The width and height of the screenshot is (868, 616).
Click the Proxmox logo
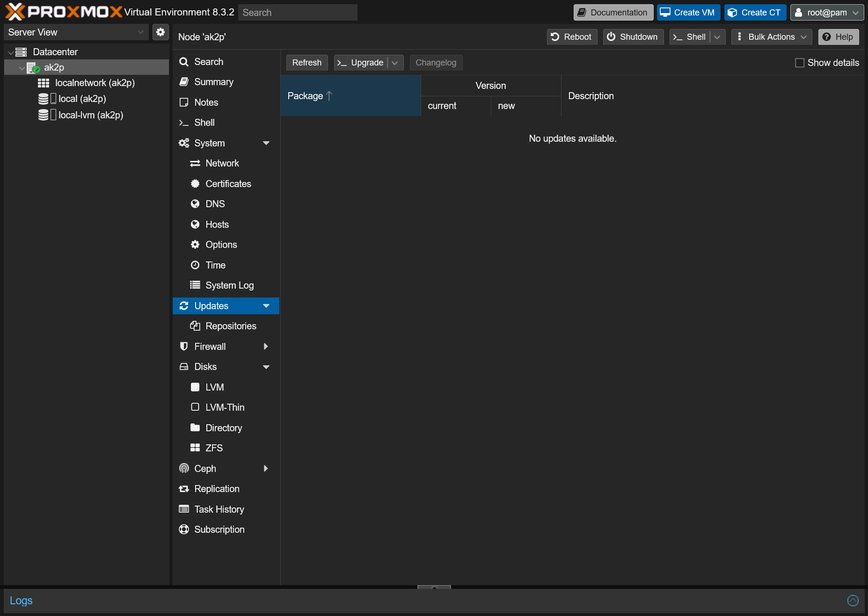click(64, 12)
